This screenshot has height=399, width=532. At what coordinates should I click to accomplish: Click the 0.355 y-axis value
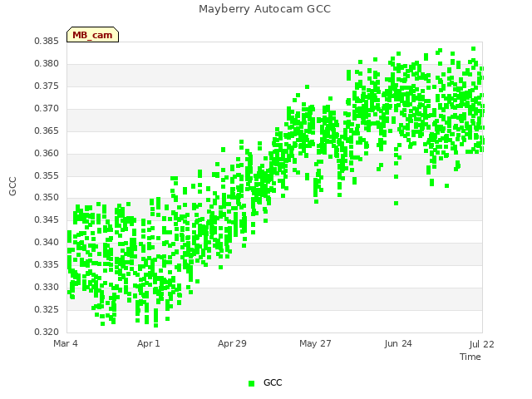click(47, 175)
